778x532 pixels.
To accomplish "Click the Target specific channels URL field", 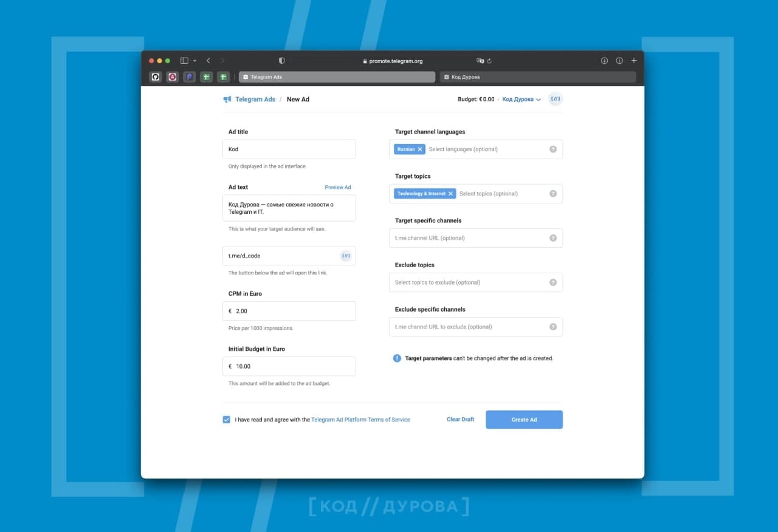I will tap(476, 238).
